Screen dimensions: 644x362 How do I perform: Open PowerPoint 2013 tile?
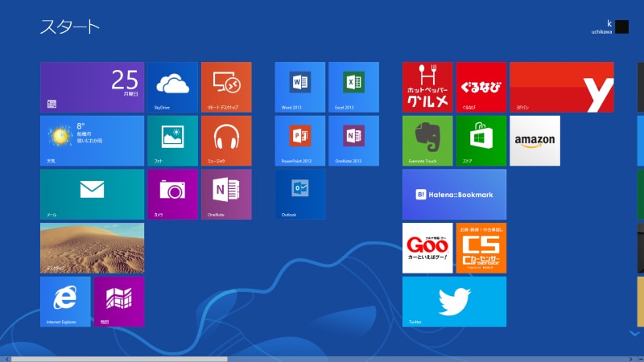coord(299,140)
